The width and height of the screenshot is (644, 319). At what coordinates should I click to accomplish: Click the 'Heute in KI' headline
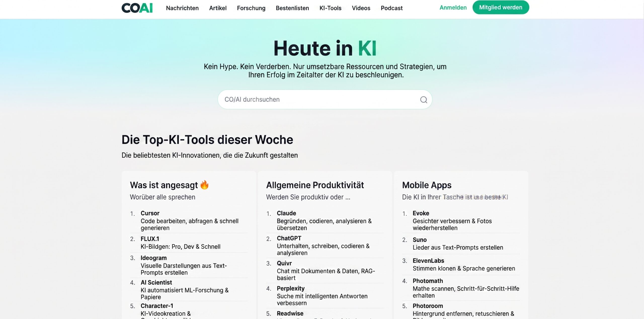pyautogui.click(x=325, y=48)
